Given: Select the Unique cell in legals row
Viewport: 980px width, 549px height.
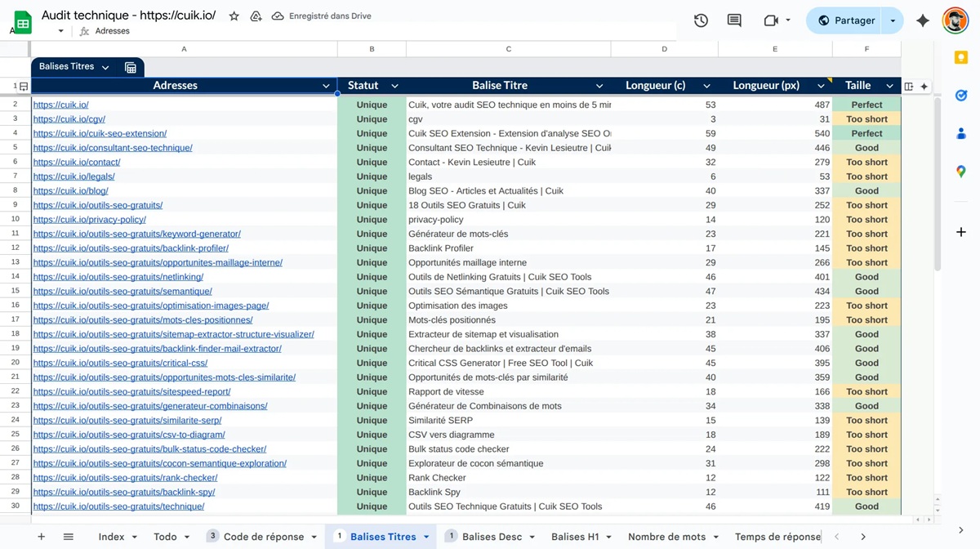Looking at the screenshot, I should (372, 176).
